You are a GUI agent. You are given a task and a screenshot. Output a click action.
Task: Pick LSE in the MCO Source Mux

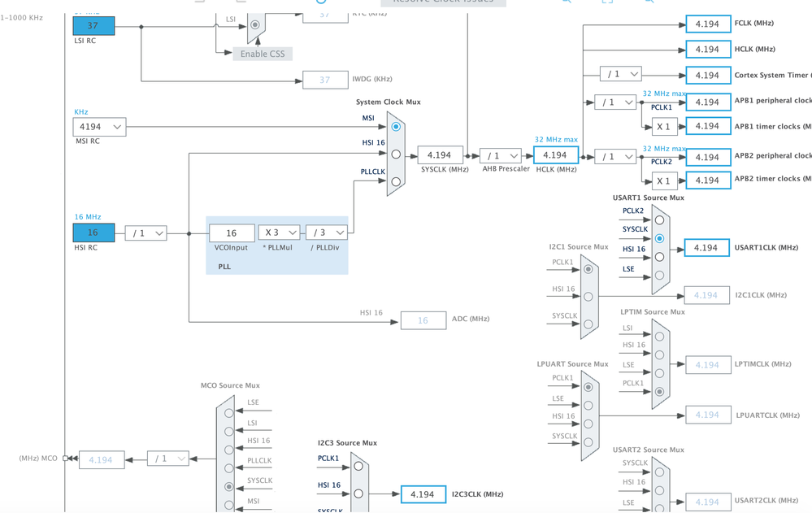(229, 413)
